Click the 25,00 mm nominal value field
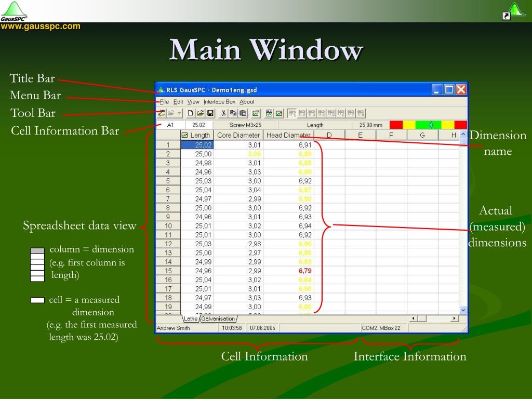 [x=370, y=125]
